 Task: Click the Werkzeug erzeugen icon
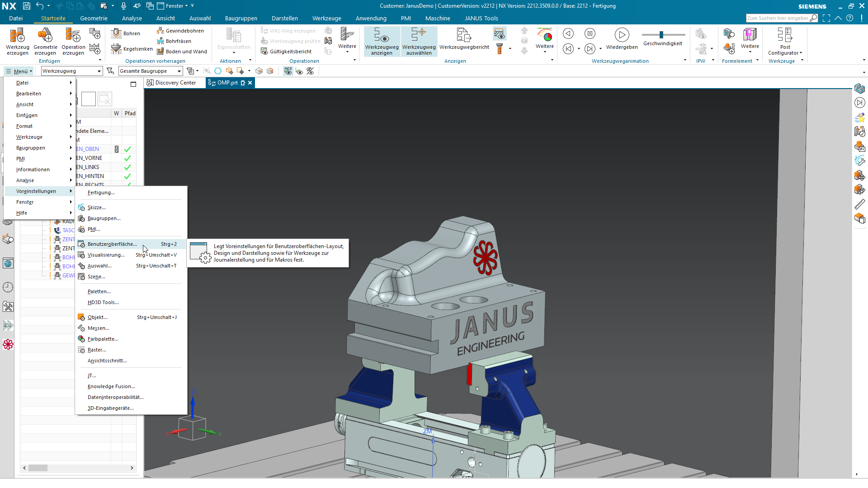pyautogui.click(x=18, y=41)
